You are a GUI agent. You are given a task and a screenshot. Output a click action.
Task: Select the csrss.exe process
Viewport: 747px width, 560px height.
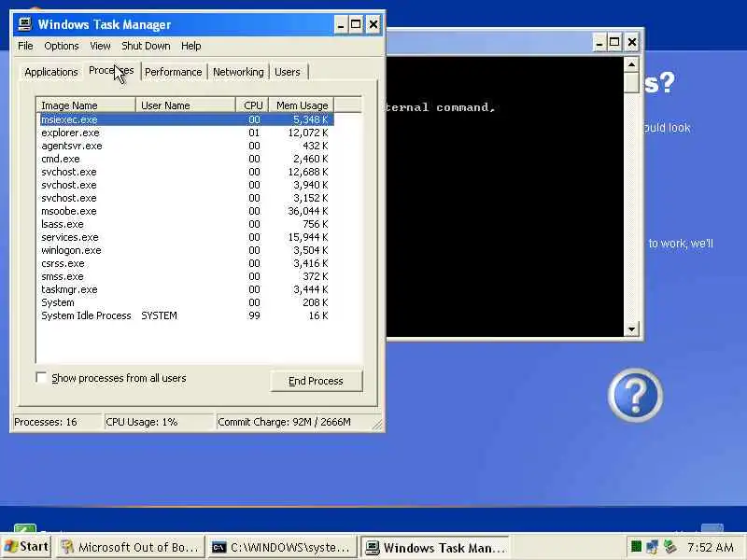[x=187, y=263]
